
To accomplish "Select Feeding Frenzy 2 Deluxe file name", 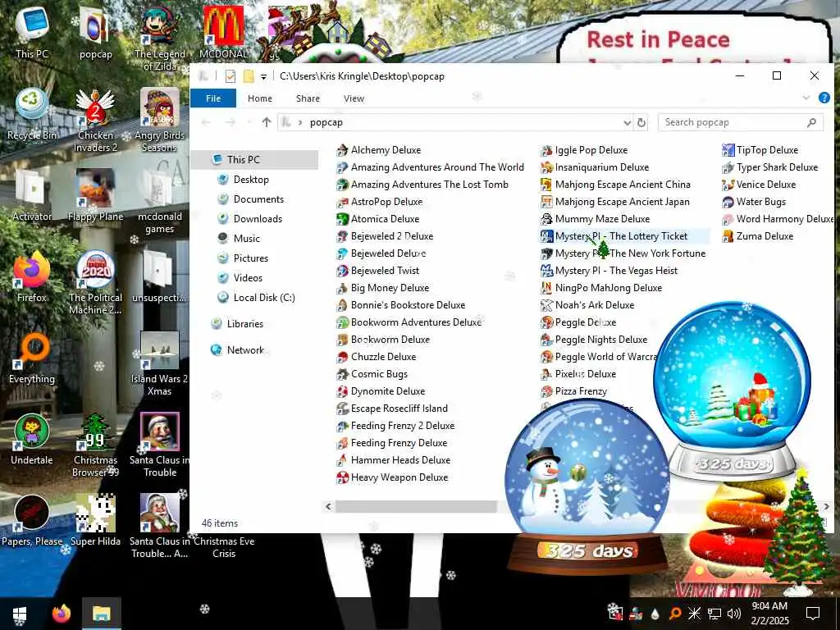I will coord(403,426).
